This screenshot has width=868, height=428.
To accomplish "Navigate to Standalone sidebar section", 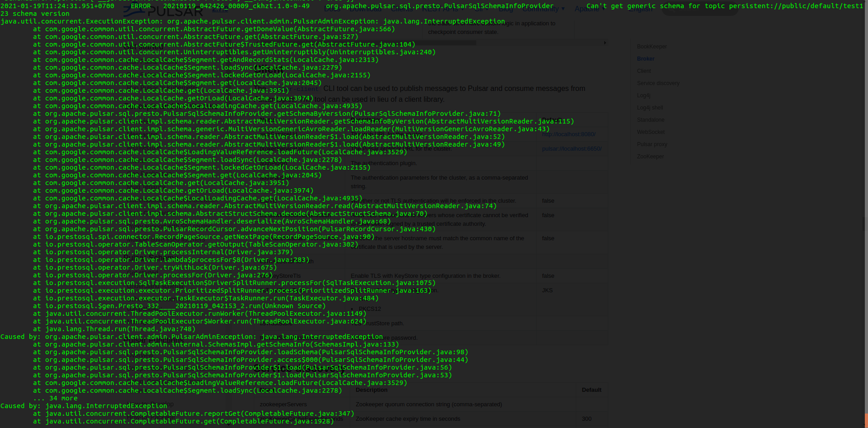I will click(650, 120).
